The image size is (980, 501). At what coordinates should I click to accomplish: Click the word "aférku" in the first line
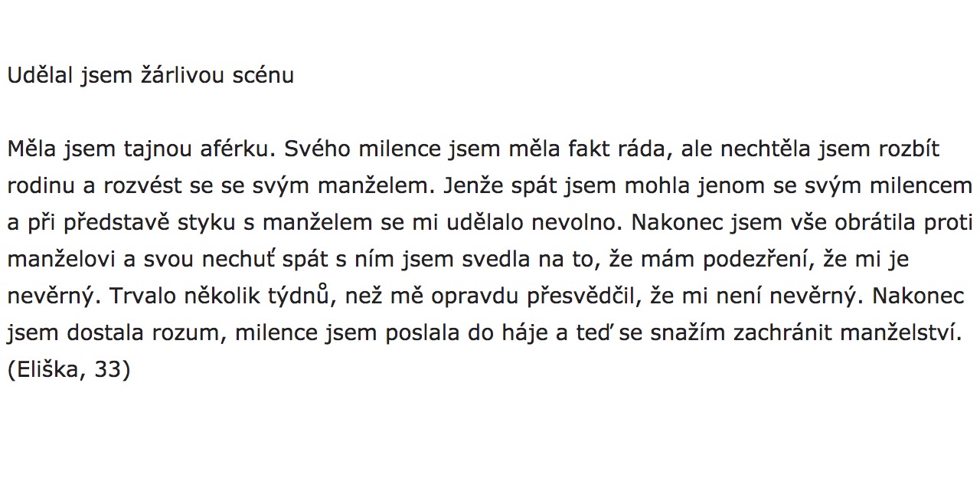tap(234, 149)
